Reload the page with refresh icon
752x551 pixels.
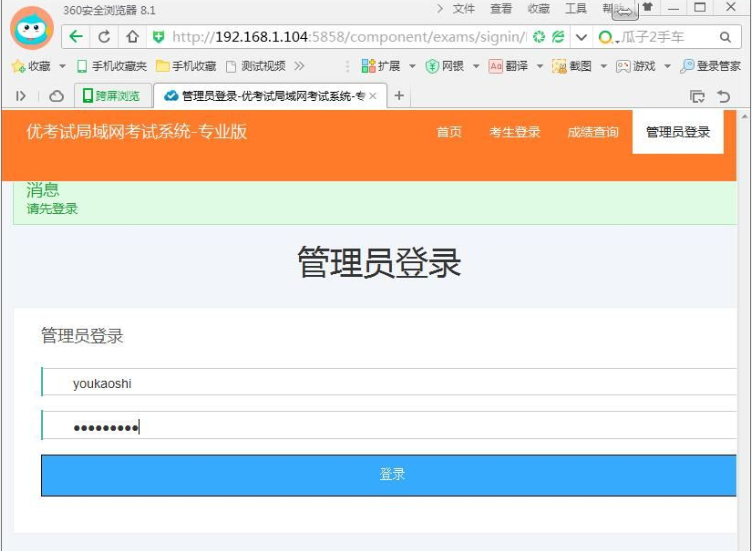104,36
